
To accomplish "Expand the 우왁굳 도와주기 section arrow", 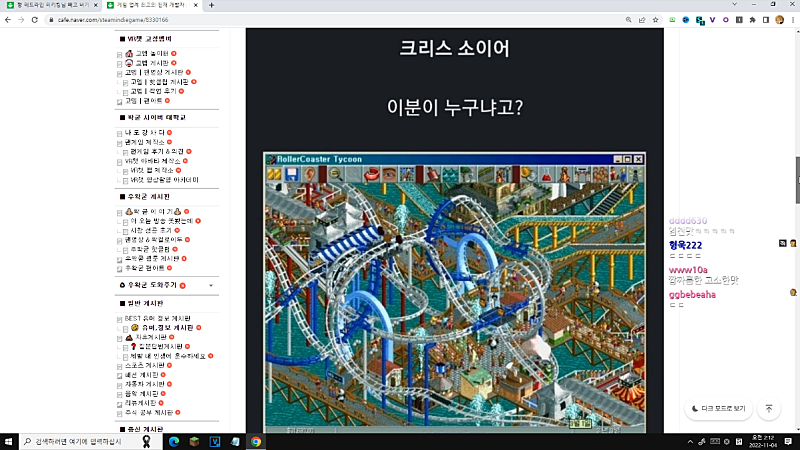I will 211,285.
